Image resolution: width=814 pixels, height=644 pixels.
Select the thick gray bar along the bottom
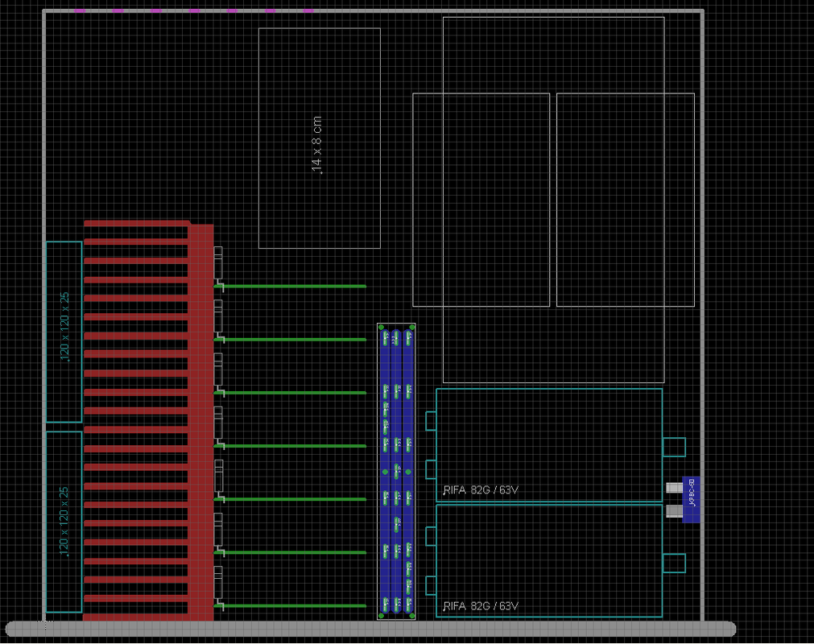coord(370,629)
